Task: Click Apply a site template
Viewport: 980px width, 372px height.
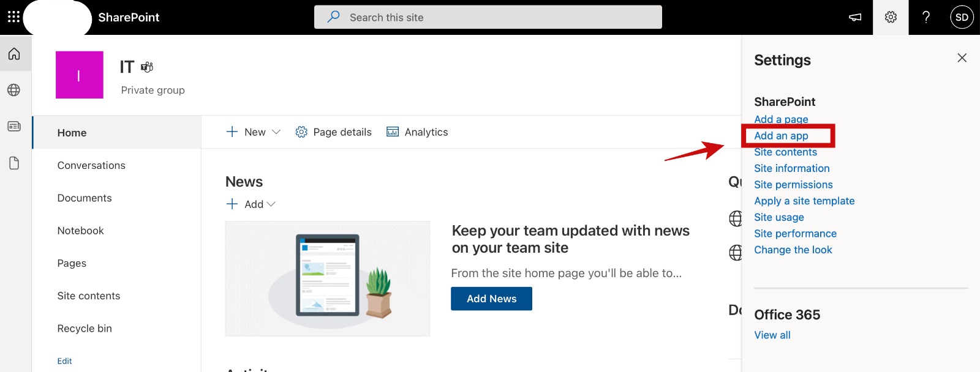Action: (x=804, y=201)
